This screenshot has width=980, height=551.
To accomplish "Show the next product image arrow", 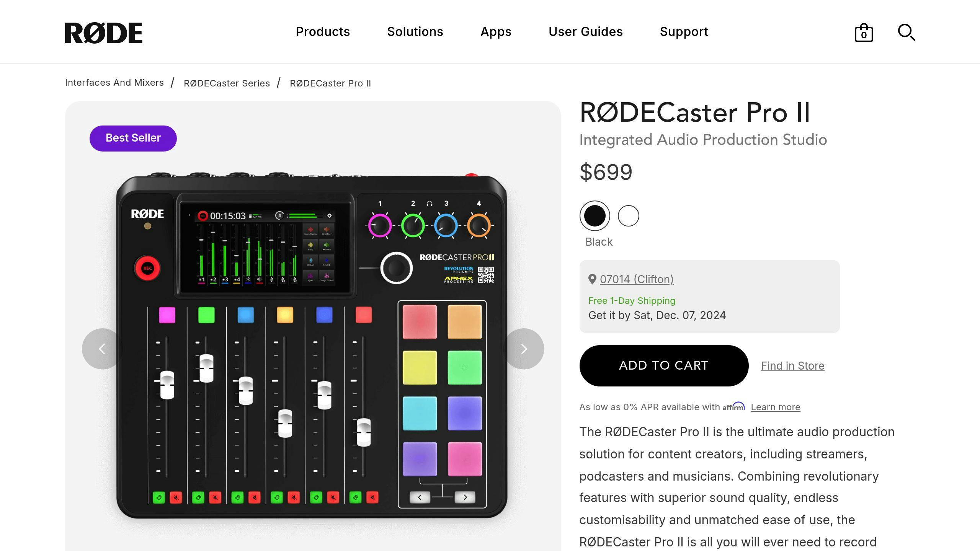I will point(524,349).
